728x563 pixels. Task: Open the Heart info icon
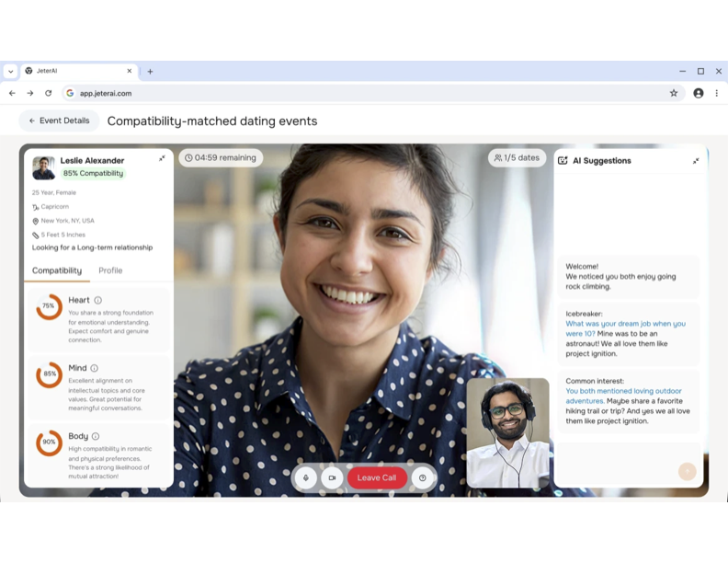[x=98, y=300]
